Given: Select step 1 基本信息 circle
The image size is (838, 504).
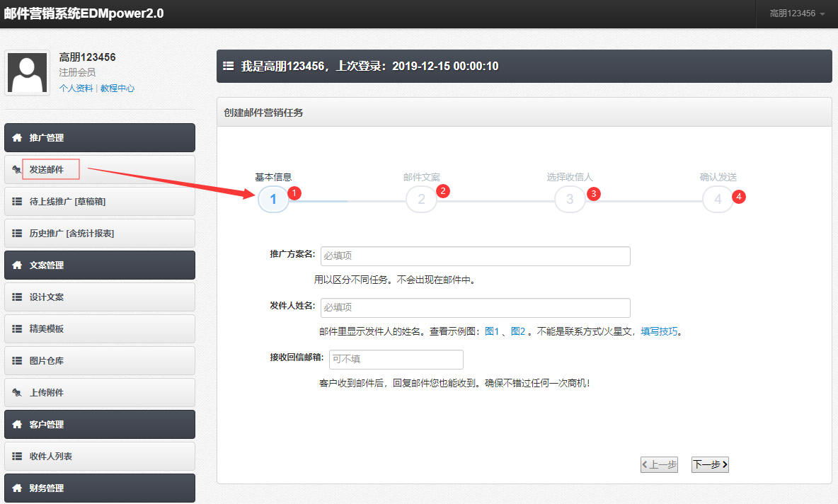Looking at the screenshot, I should (273, 200).
